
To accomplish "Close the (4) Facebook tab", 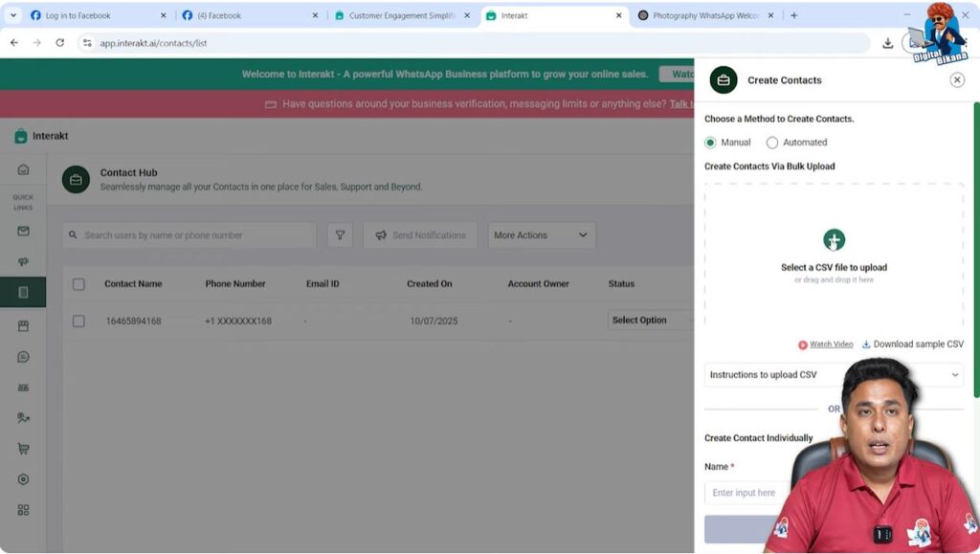I will [315, 15].
